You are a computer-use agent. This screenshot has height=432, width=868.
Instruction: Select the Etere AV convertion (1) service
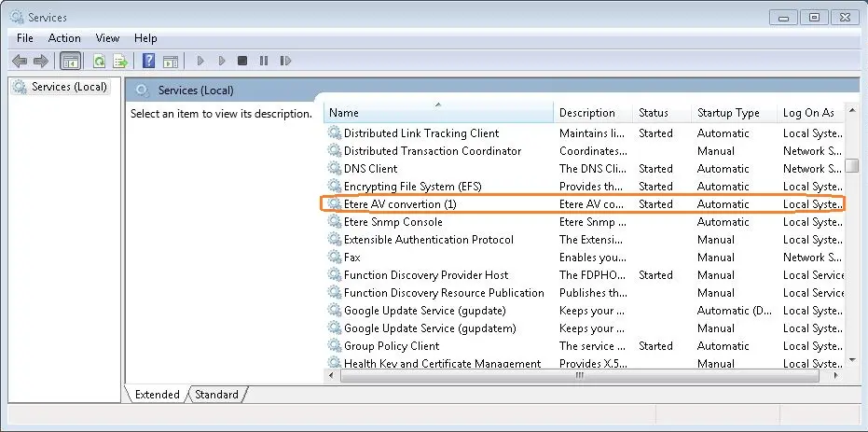(399, 204)
